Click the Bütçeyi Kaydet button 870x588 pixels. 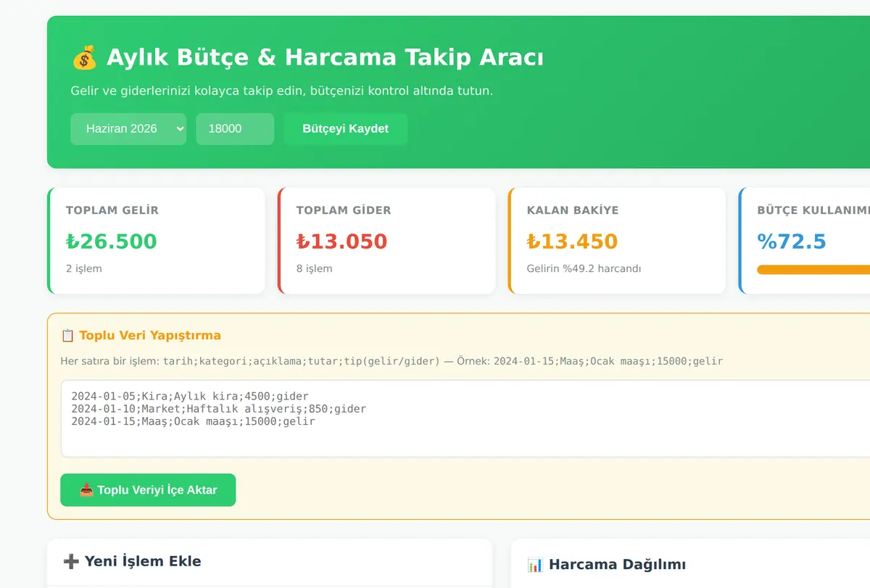pyautogui.click(x=345, y=129)
